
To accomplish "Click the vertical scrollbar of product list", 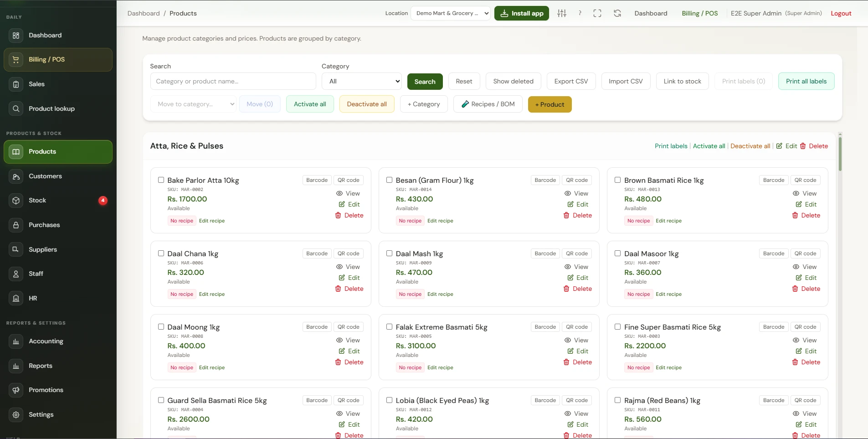I will (840, 154).
